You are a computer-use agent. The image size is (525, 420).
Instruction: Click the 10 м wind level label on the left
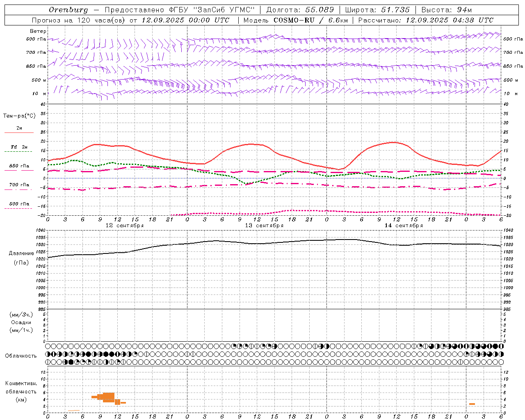pos(39,94)
